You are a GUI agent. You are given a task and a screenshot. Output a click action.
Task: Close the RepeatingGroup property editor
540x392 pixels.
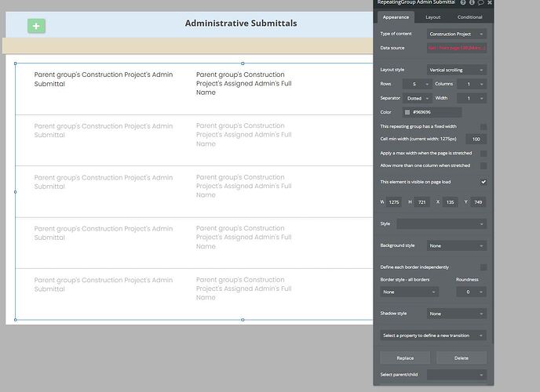pyautogui.click(x=490, y=2)
